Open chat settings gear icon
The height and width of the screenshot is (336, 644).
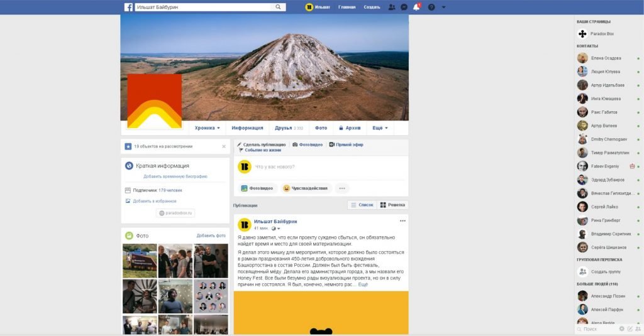coord(621,328)
